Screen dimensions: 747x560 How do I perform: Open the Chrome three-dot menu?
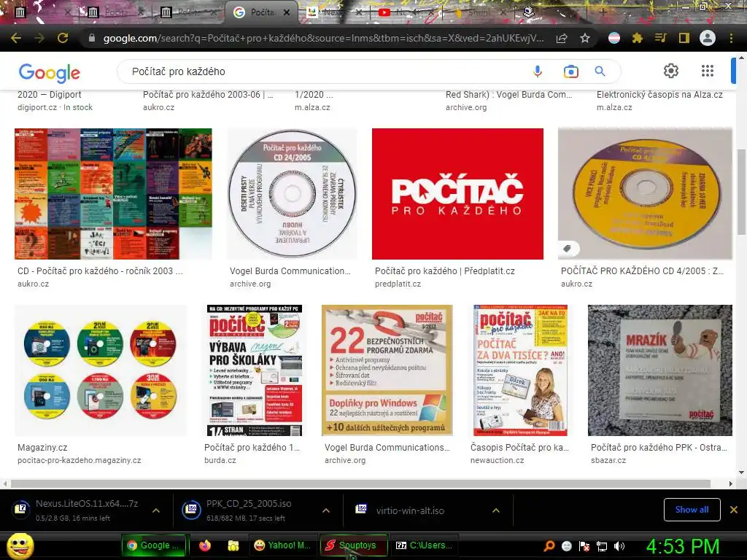(731, 38)
